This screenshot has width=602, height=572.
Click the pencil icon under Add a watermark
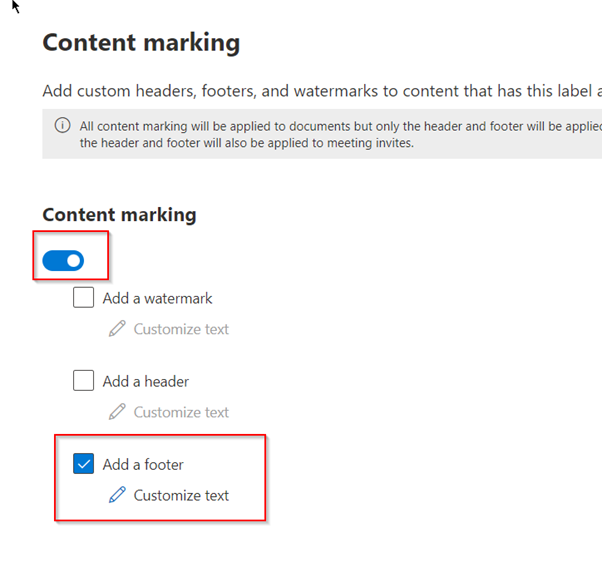(118, 329)
